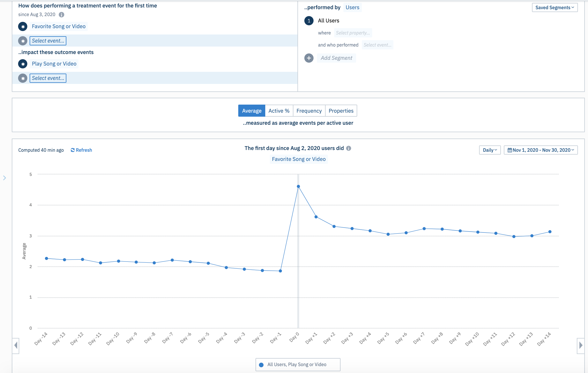Click the Refresh link with its circular icon
588x373 pixels.
pos(81,150)
